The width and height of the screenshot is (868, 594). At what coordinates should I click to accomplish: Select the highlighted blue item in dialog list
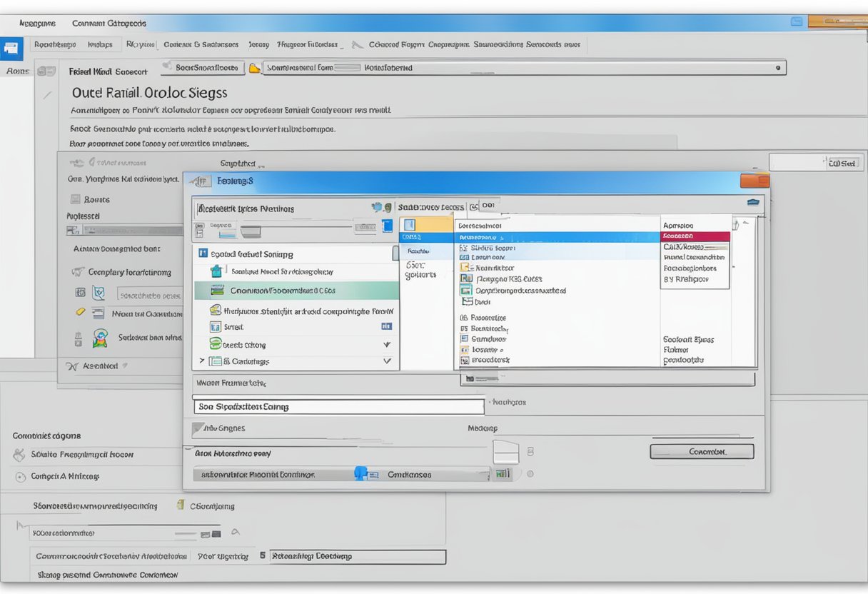tap(557, 236)
